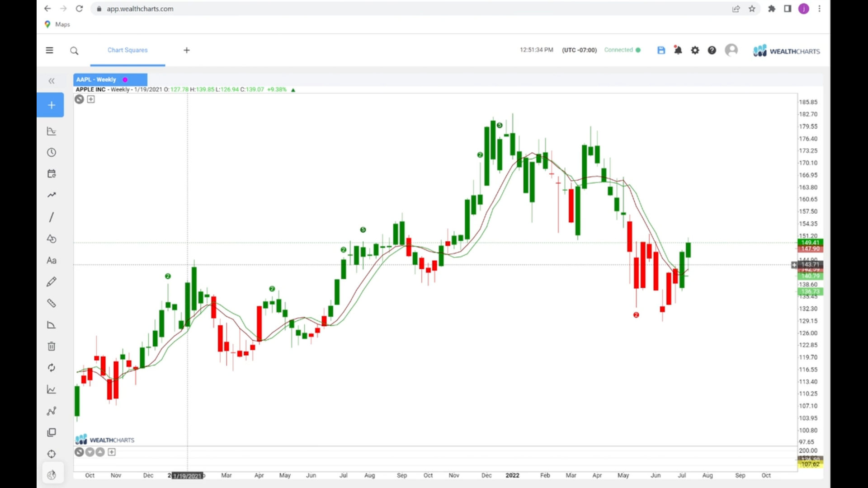Click the plus beside crosshair price 143.71
Image resolution: width=868 pixels, height=488 pixels.
pyautogui.click(x=794, y=265)
